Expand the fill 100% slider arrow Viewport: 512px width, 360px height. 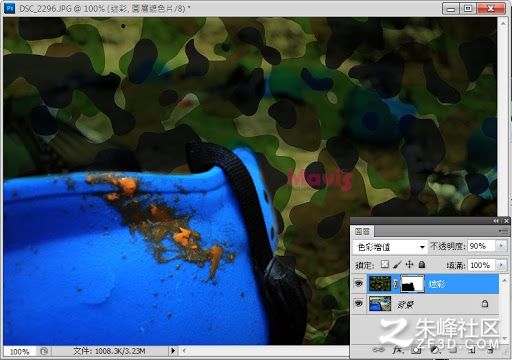coord(501,265)
